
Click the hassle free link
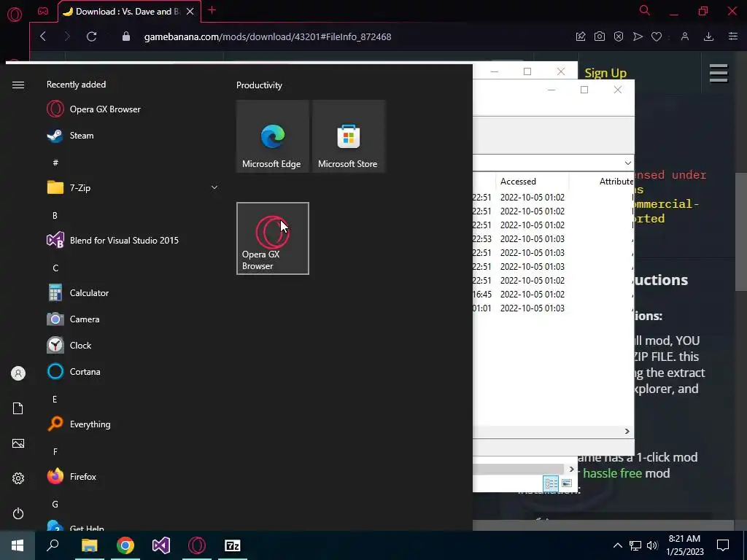(x=612, y=472)
